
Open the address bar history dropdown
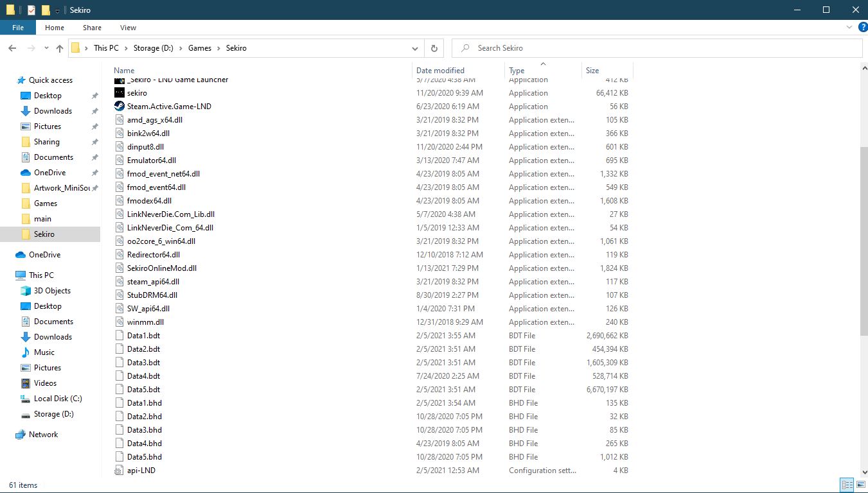415,48
